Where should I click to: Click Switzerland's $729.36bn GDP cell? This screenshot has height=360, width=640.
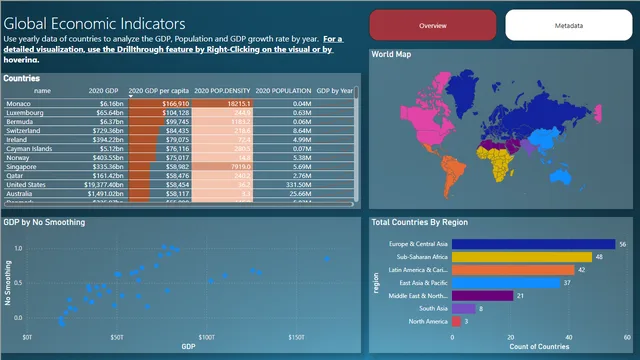(x=108, y=131)
